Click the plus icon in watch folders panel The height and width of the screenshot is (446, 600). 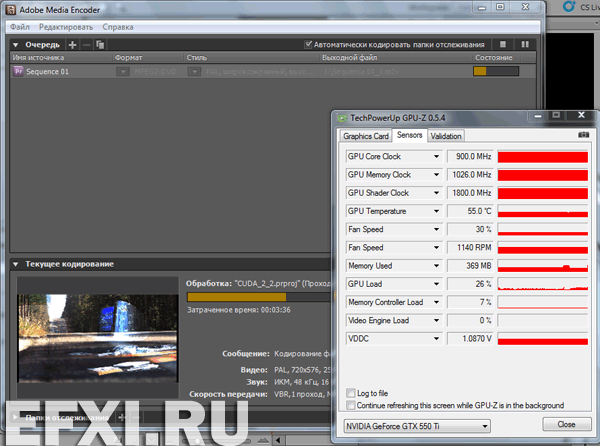[121, 417]
